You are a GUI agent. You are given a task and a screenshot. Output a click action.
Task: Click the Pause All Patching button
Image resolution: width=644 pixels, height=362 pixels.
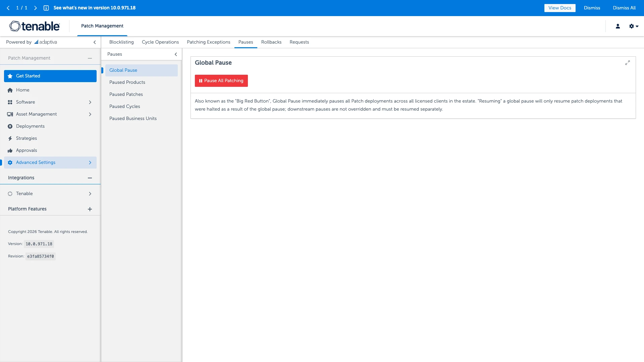pos(221,81)
